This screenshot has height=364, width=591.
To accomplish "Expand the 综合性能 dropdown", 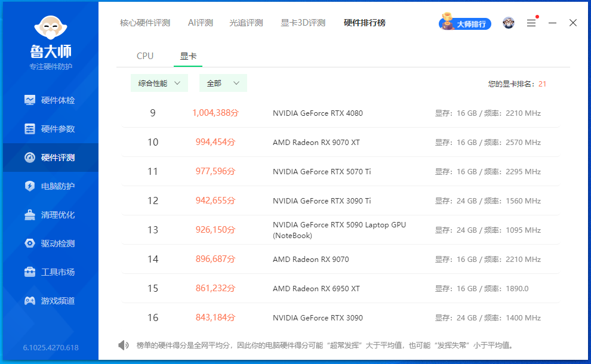I will (x=159, y=84).
